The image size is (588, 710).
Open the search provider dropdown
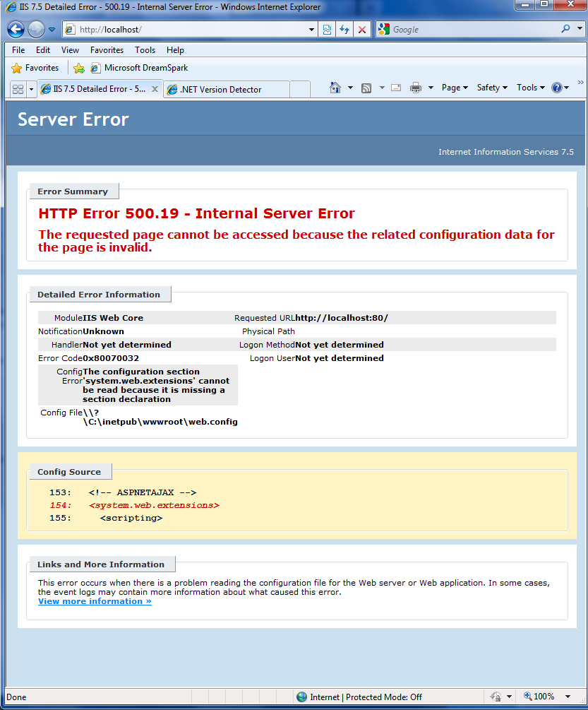[x=580, y=29]
